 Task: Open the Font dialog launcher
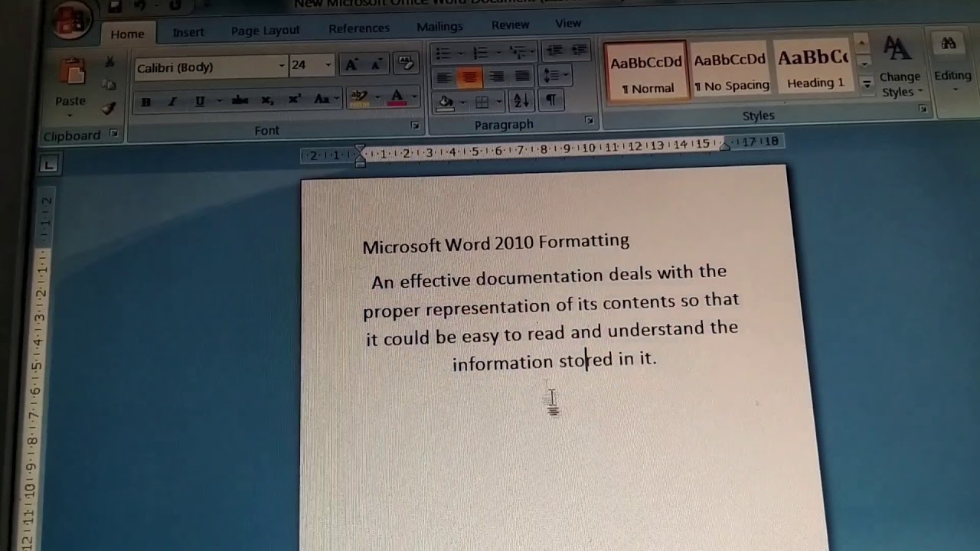[x=415, y=126]
